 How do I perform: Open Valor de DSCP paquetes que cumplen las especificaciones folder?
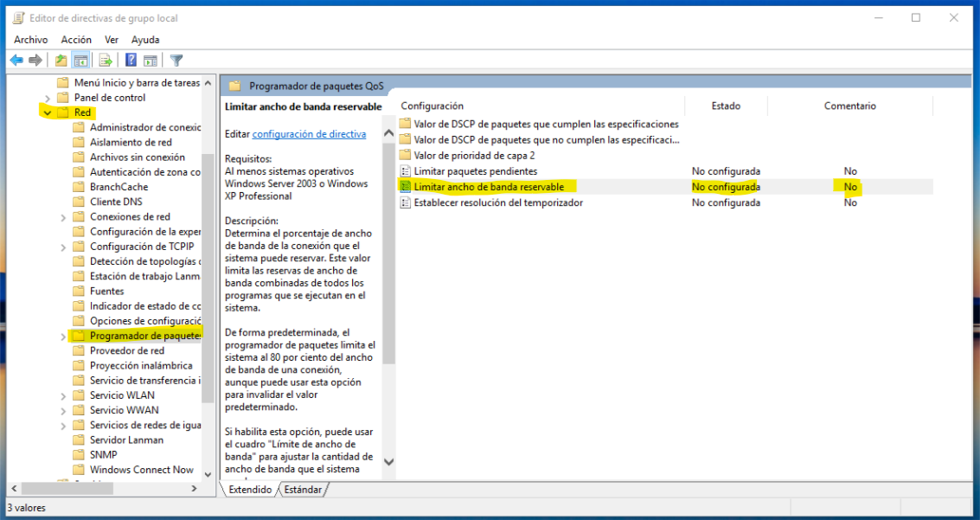547,124
